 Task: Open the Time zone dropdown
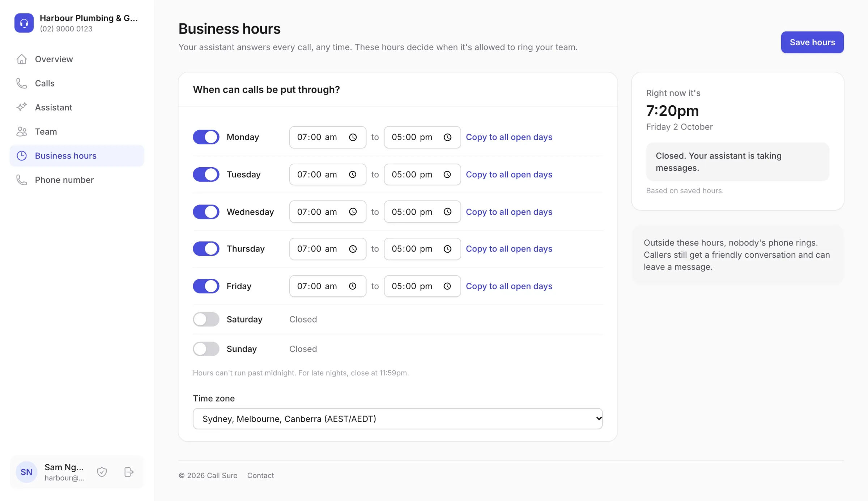coord(397,419)
